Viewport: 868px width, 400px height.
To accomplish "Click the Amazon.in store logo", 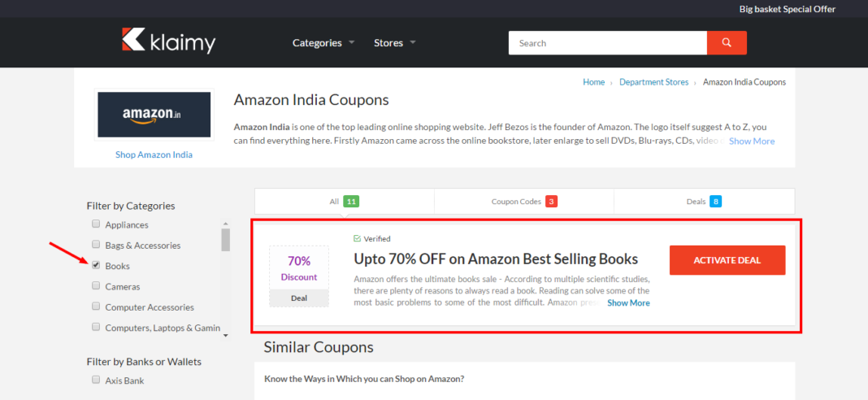I will [154, 115].
